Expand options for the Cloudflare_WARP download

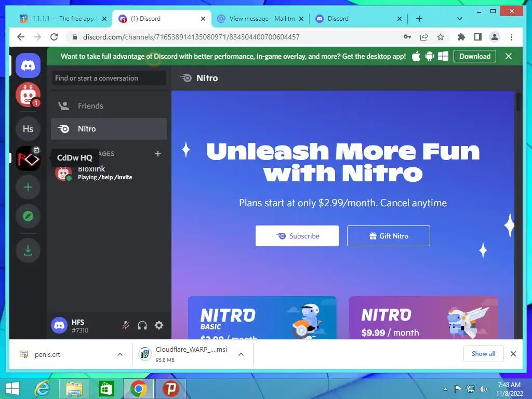coord(241,354)
